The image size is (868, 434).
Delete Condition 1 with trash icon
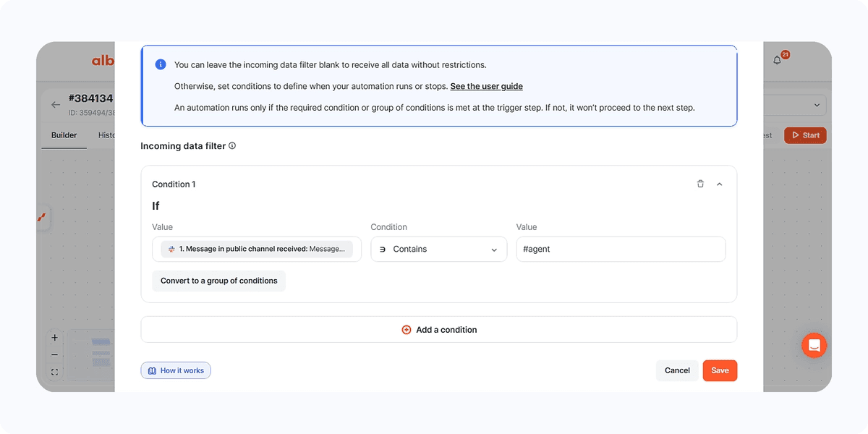700,184
